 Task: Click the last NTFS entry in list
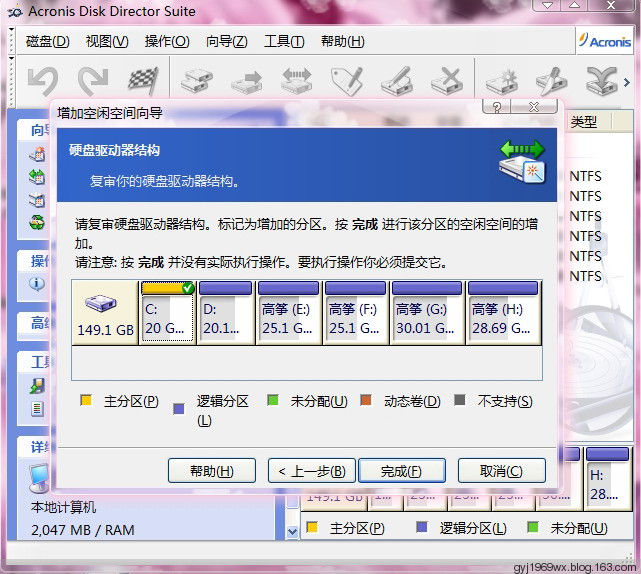click(x=585, y=276)
